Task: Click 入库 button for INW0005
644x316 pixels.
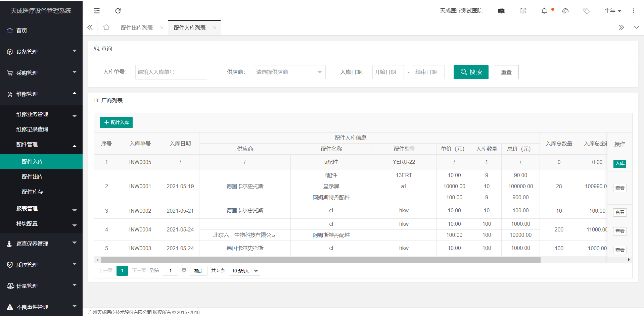Action: click(x=620, y=164)
